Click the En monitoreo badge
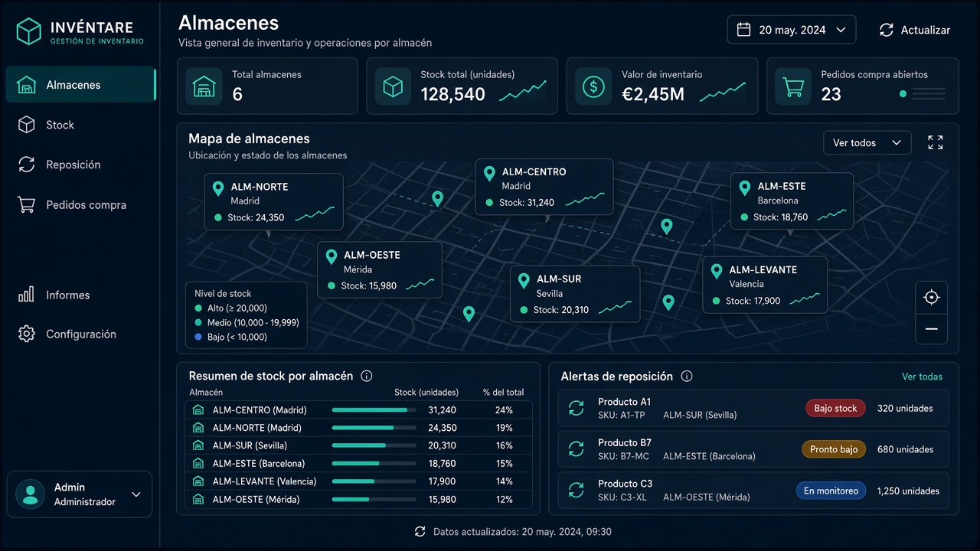 point(831,491)
